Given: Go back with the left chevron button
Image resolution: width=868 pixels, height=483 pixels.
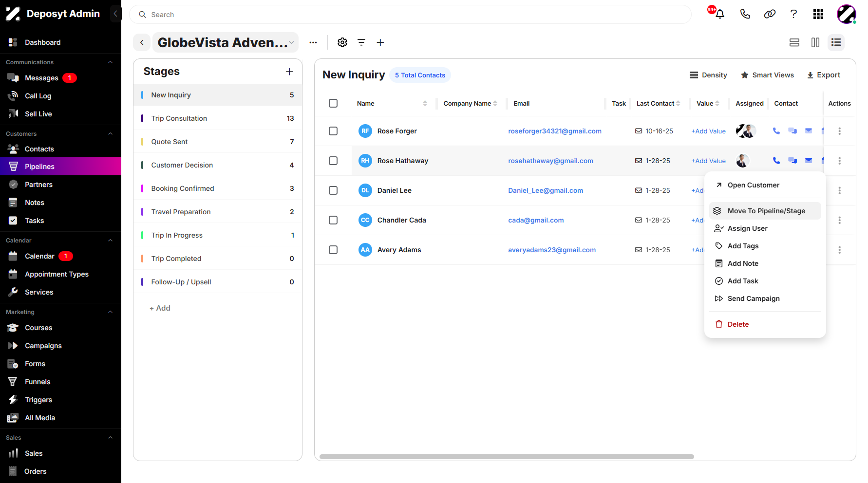Looking at the screenshot, I should point(142,42).
